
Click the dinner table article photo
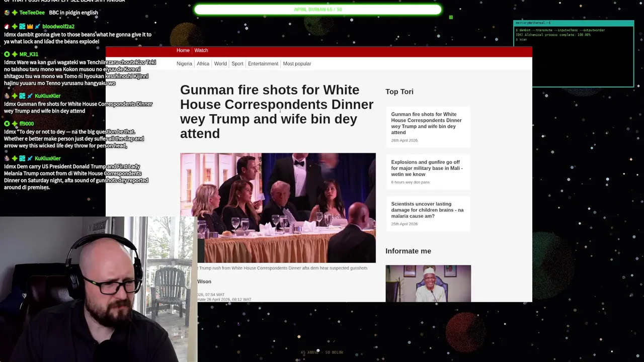(278, 208)
